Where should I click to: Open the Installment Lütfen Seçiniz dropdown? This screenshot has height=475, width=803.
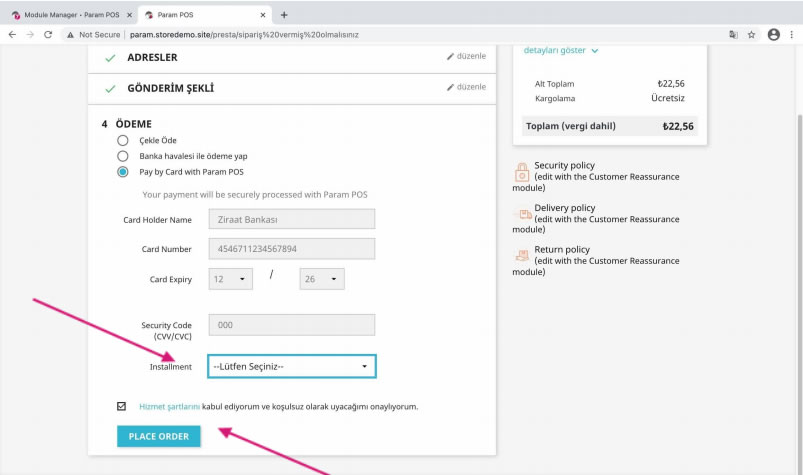point(292,366)
